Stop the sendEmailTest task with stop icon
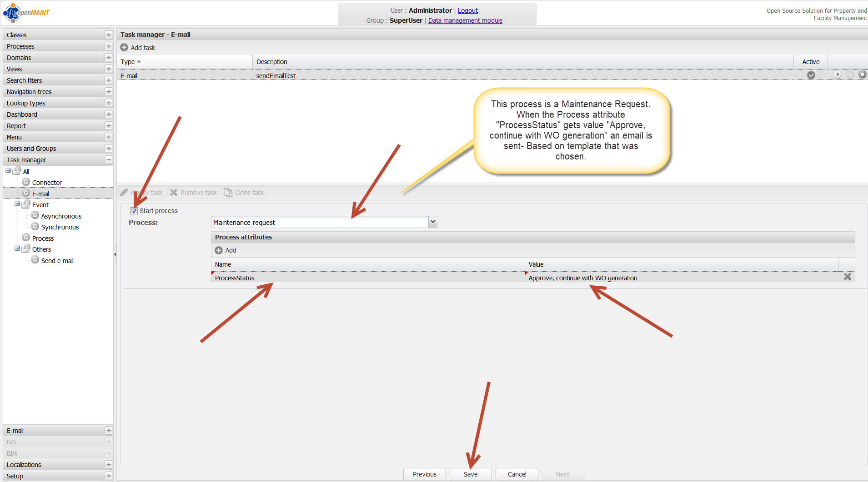Screen dimensions: 868x482 coord(862,75)
